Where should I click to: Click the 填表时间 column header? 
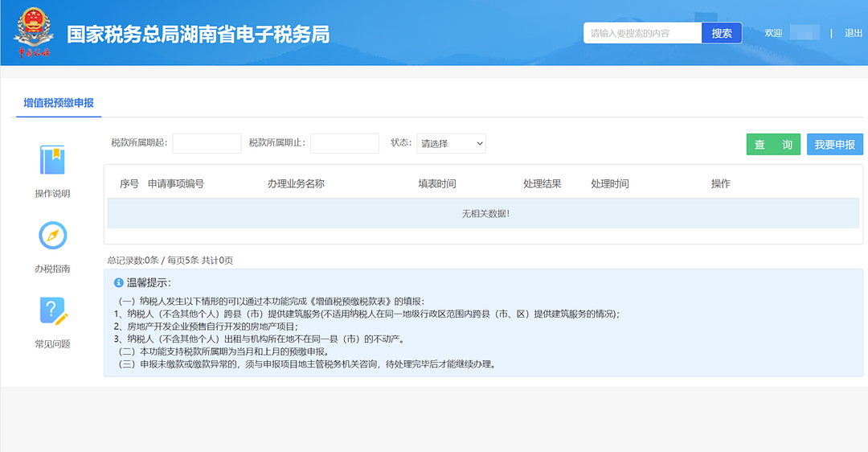coord(436,184)
